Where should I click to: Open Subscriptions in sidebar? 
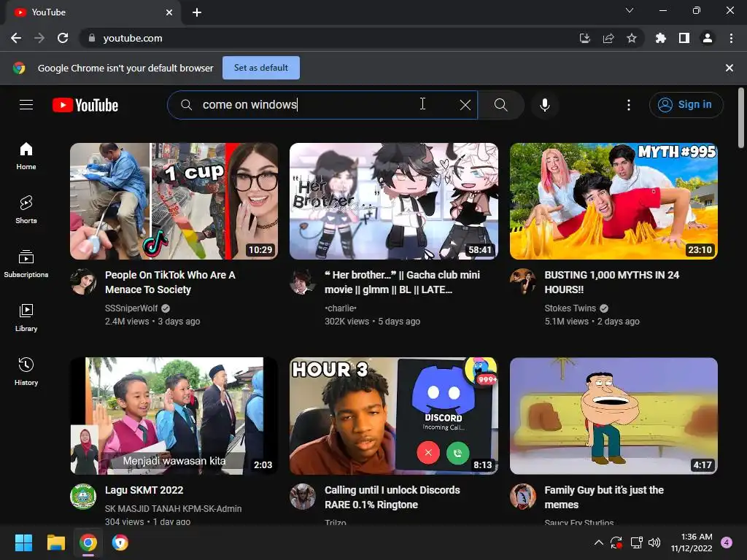tap(26, 263)
